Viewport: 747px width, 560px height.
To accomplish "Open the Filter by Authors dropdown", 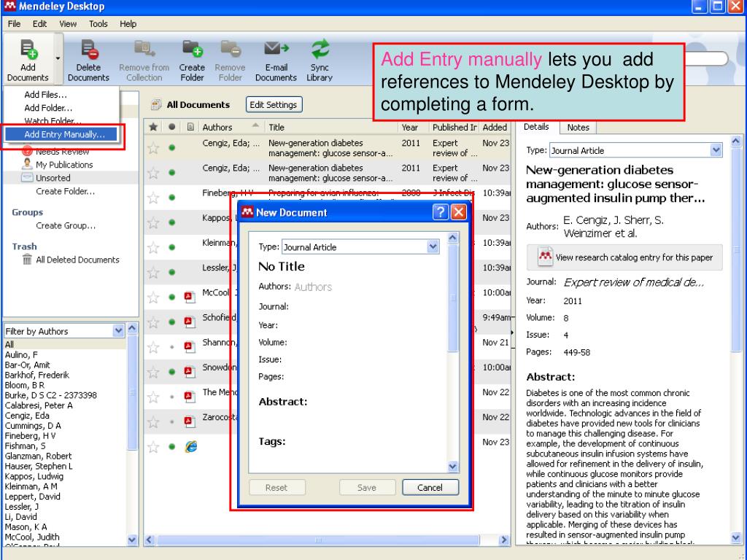I will click(x=119, y=331).
